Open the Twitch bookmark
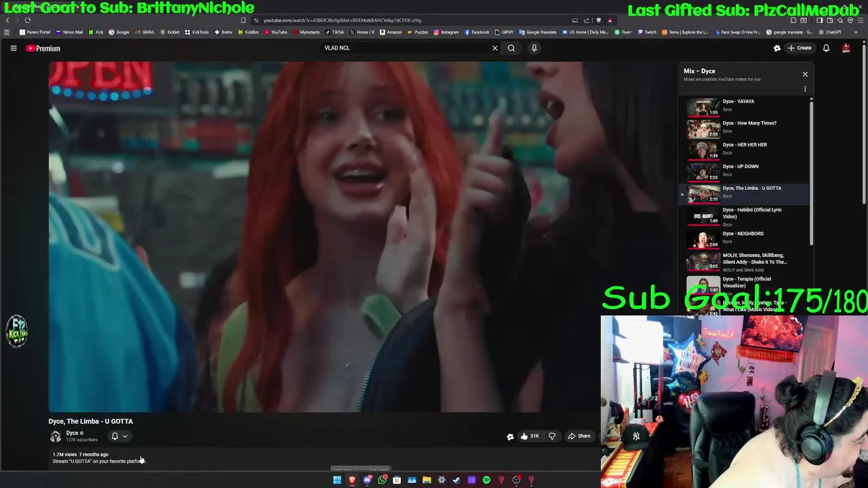This screenshot has width=868, height=488. click(647, 32)
